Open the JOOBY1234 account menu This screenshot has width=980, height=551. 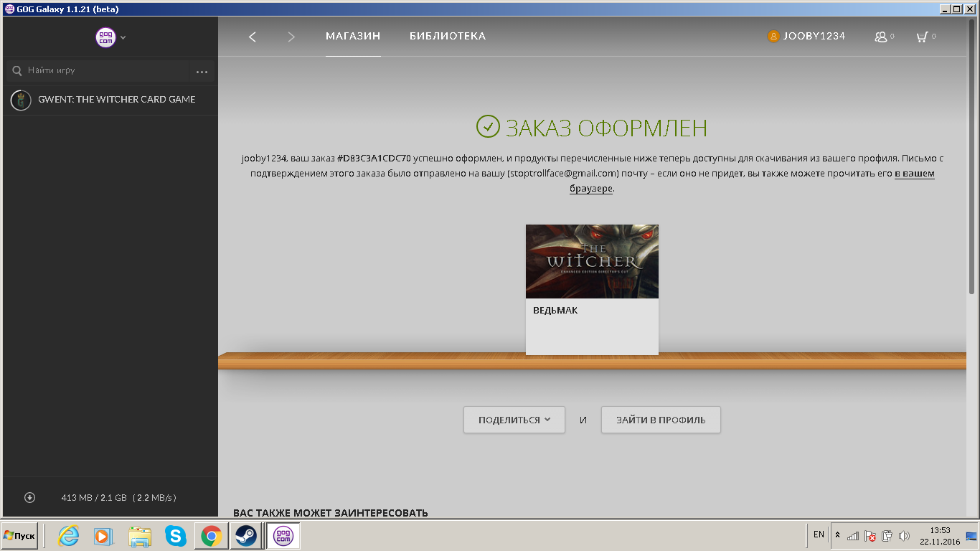[x=806, y=36]
